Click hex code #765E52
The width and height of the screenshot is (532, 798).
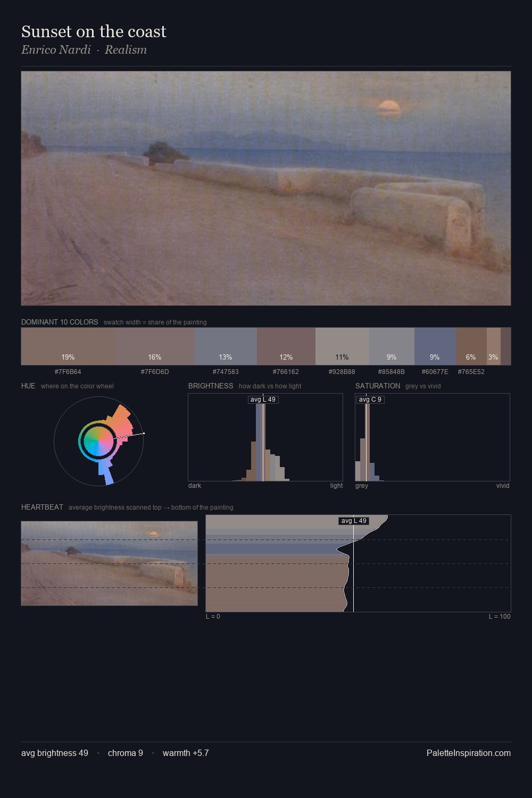471,372
